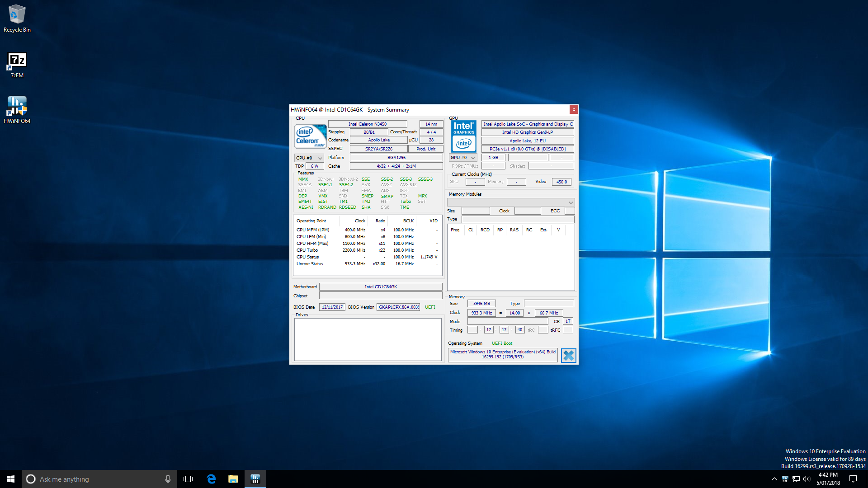The width and height of the screenshot is (868, 488).
Task: Click the SR2YA/SR2Z6 SSPEC value
Action: pyautogui.click(x=379, y=149)
